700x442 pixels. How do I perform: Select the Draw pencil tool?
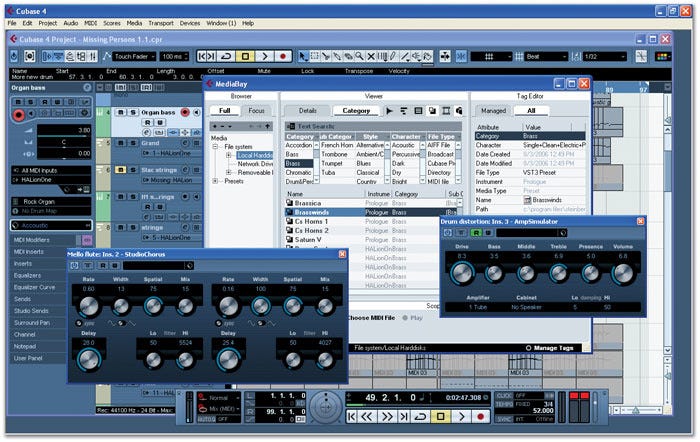click(393, 56)
